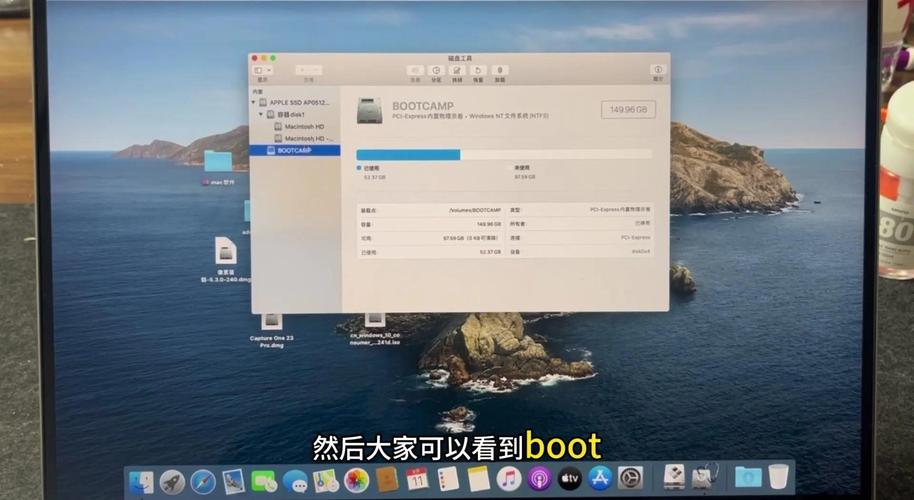Select the BOOTCAMP volume in sidebar

294,150
